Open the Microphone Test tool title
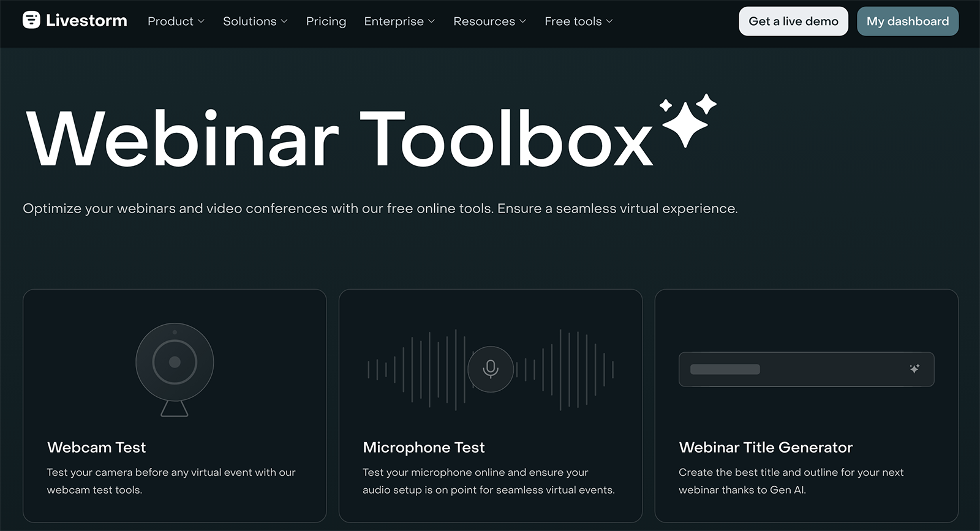 [x=423, y=447]
